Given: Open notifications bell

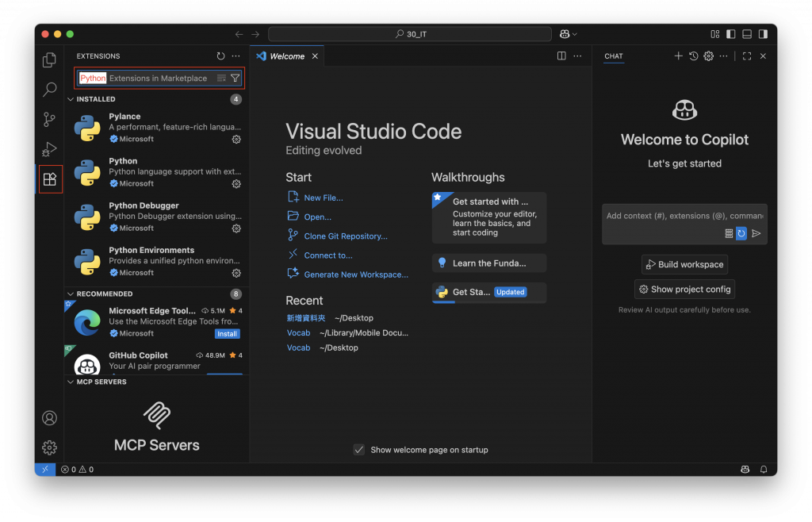Looking at the screenshot, I should pyautogui.click(x=764, y=469).
